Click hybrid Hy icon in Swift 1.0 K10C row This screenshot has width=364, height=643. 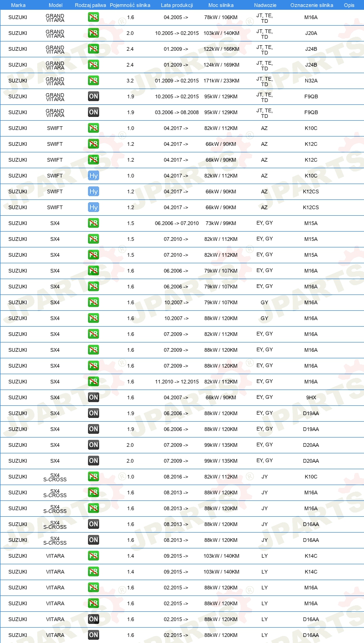pos(94,176)
